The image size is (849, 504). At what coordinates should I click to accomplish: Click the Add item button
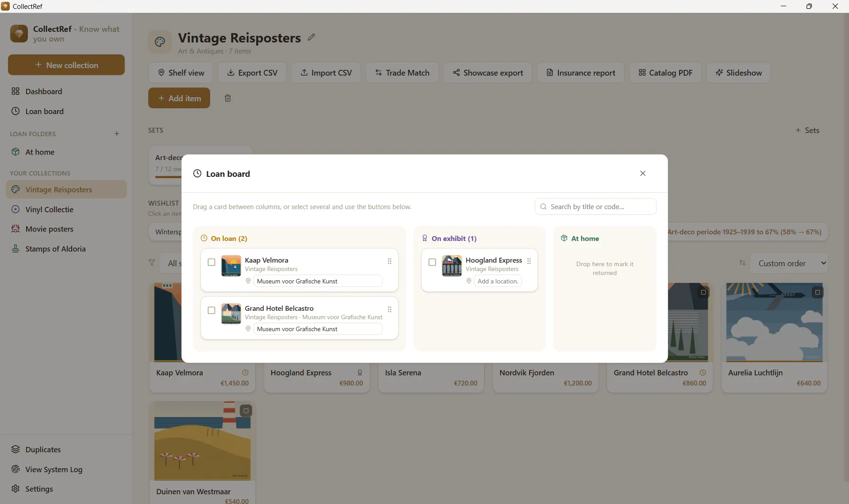(179, 98)
